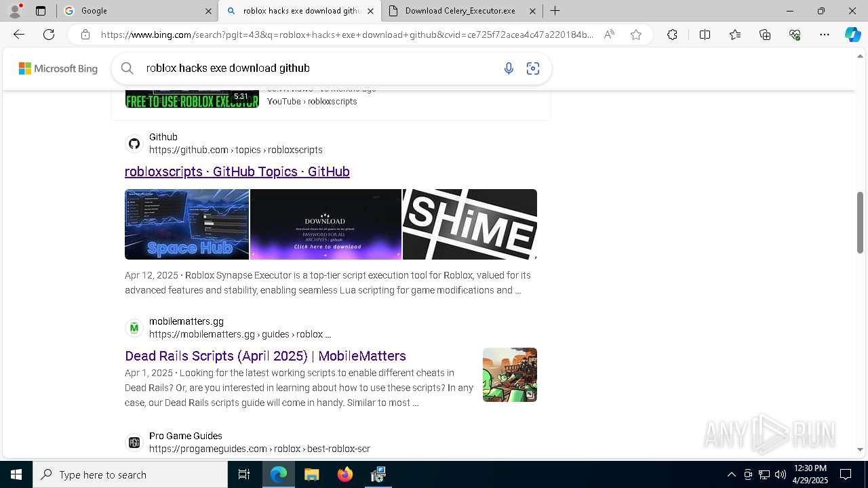
Task: Open the network tray icon
Action: click(764, 474)
